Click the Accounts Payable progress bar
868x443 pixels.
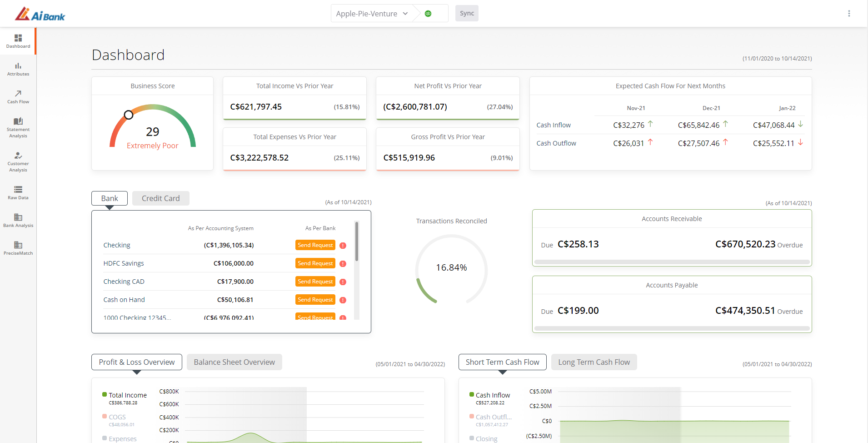pyautogui.click(x=672, y=328)
